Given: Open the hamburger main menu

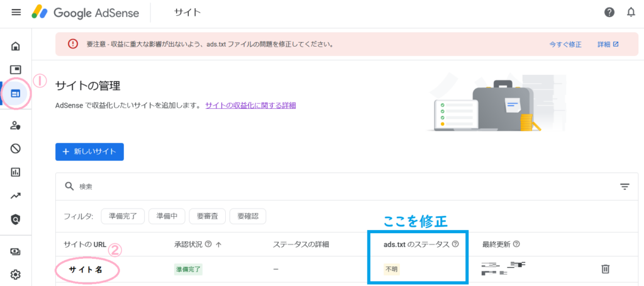Looking at the screenshot, I should [16, 13].
